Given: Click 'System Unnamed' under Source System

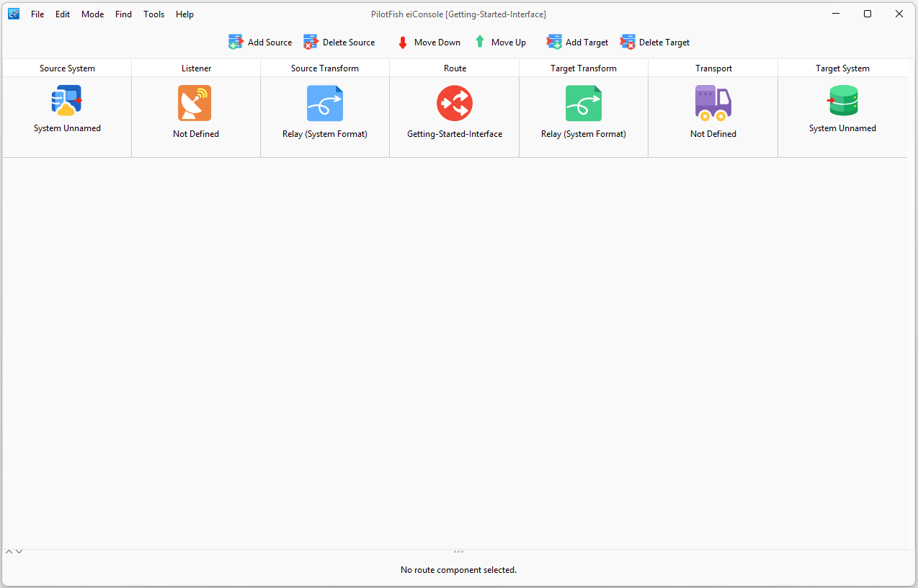Looking at the screenshot, I should [67, 128].
